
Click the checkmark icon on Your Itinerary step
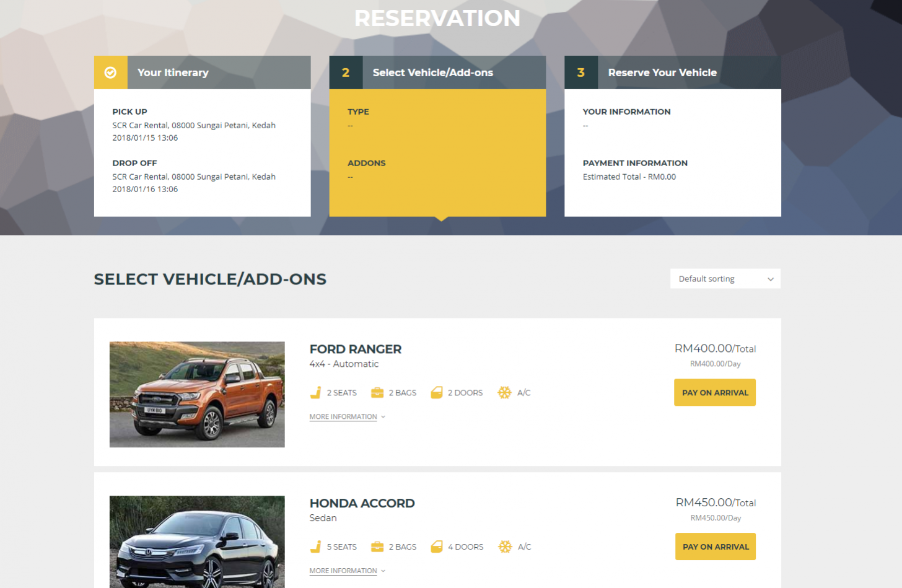point(110,72)
